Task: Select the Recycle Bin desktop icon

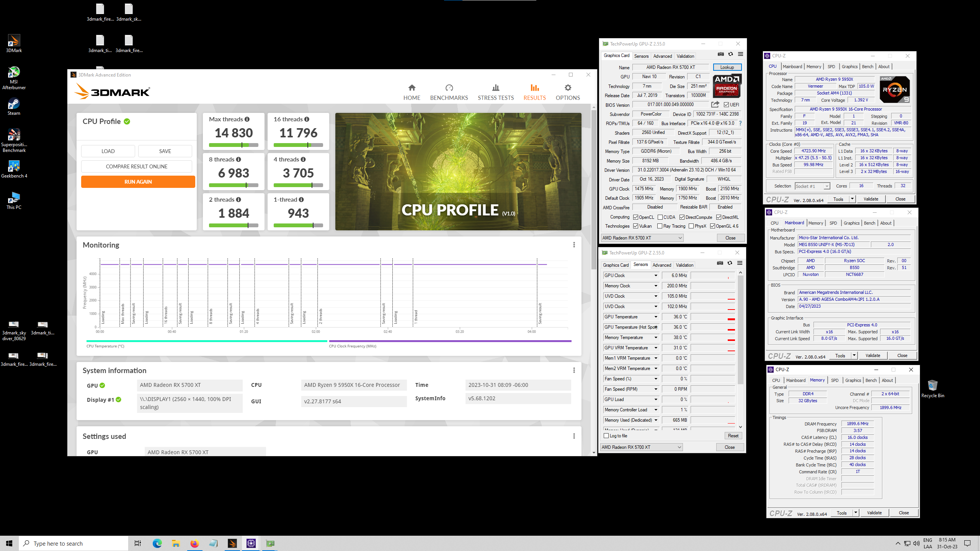Action: click(933, 389)
